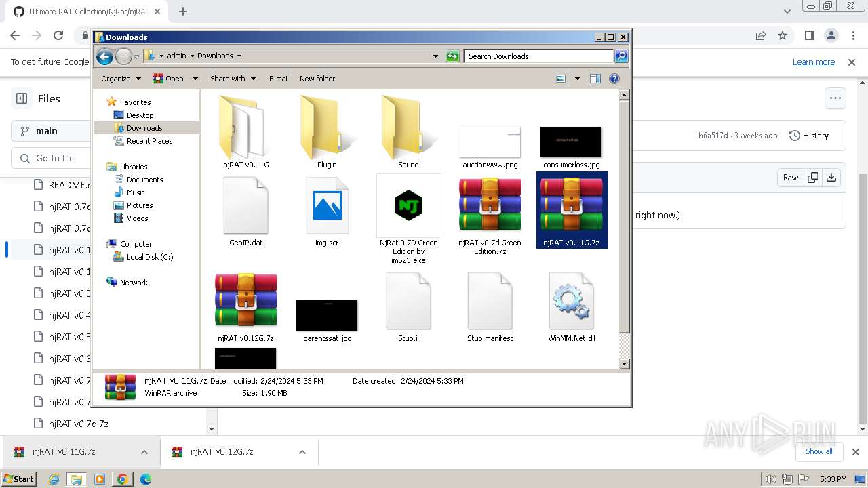Open Internet Explorer from taskbar
868x488 pixels.
[54, 479]
